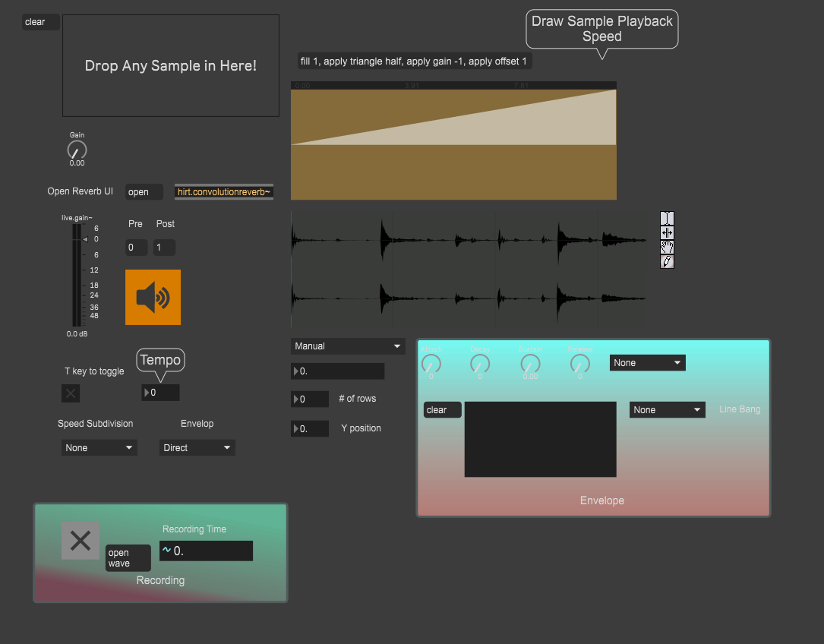Select the hand pan tool above the pencil

click(667, 247)
